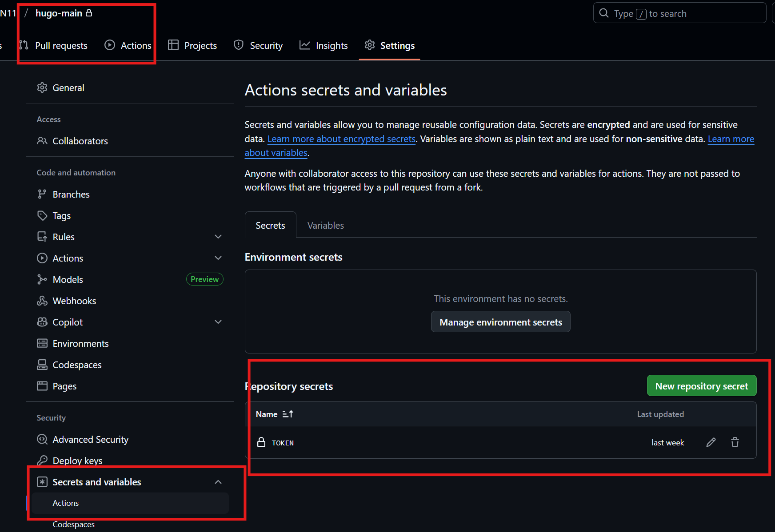Screen dimensions: 775x532
Task: Click the Pages browser icon
Action: pos(42,386)
